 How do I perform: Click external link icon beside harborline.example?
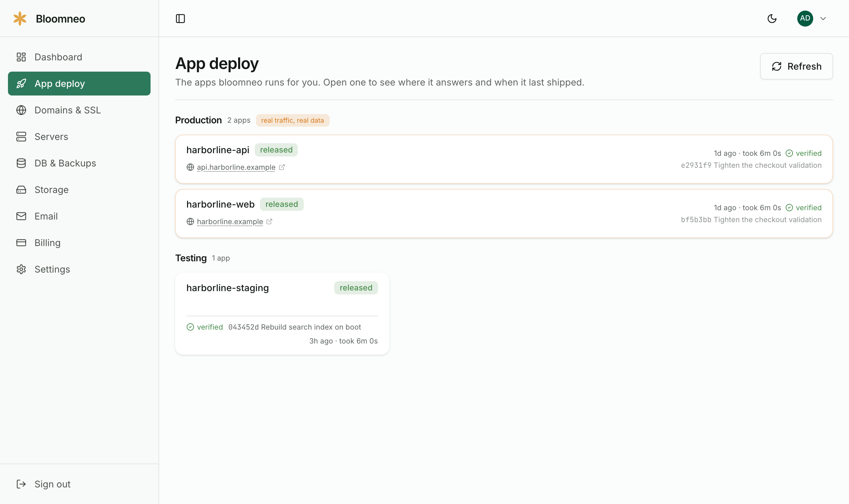(x=269, y=221)
